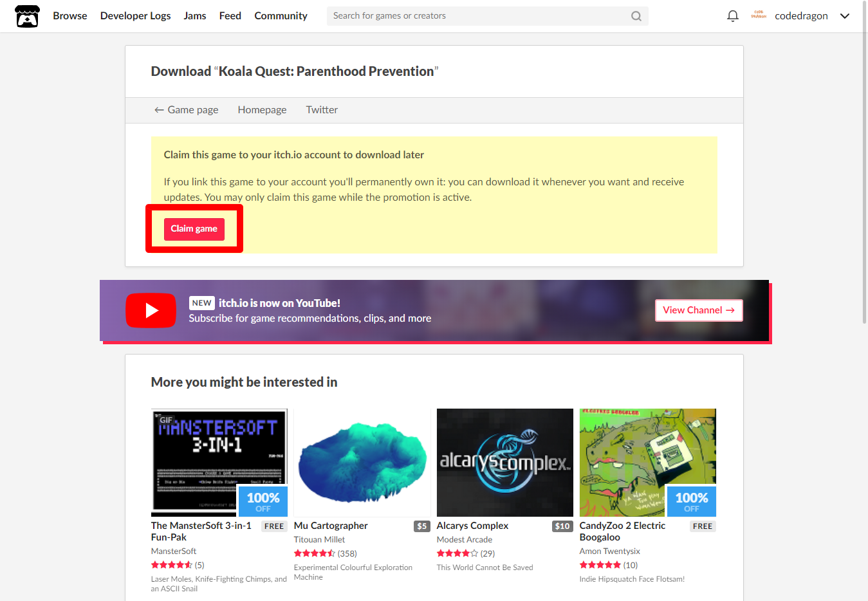Click the Claim game button
868x601 pixels.
coord(194,229)
